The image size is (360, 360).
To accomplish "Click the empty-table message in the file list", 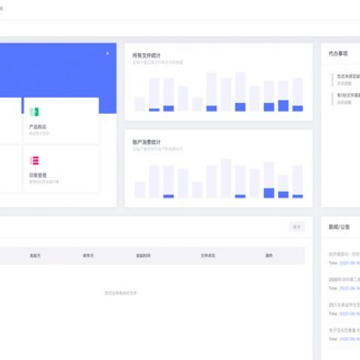I will [120, 293].
